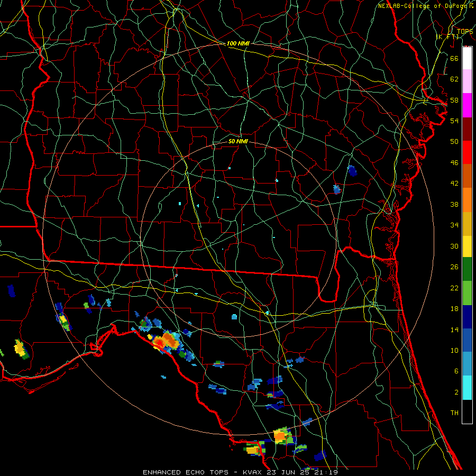Click the navy blue legend swatch
The width and height of the screenshot is (476, 476).
pyautogui.click(x=467, y=317)
